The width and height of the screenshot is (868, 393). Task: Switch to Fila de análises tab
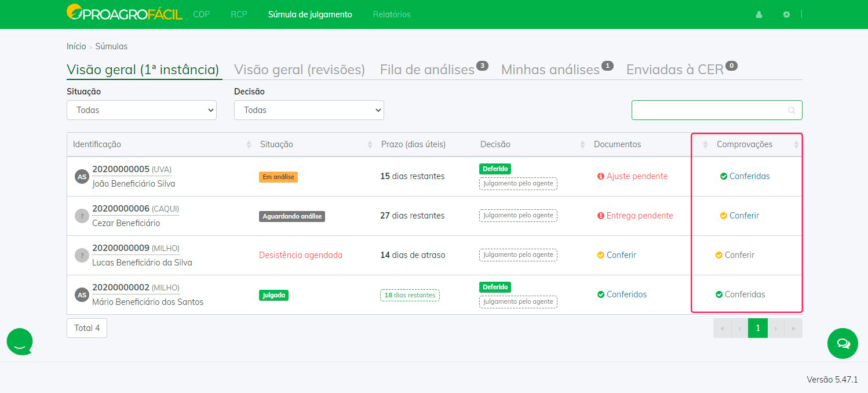click(x=434, y=70)
